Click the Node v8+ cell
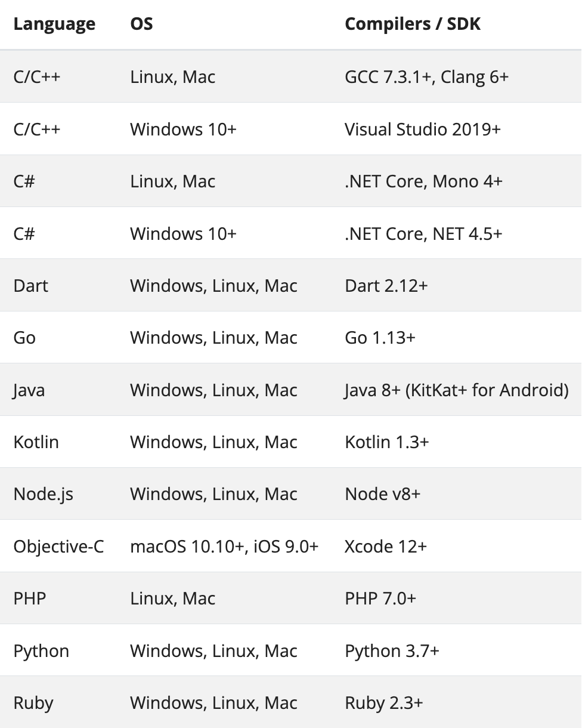The width and height of the screenshot is (582, 728). tap(382, 494)
